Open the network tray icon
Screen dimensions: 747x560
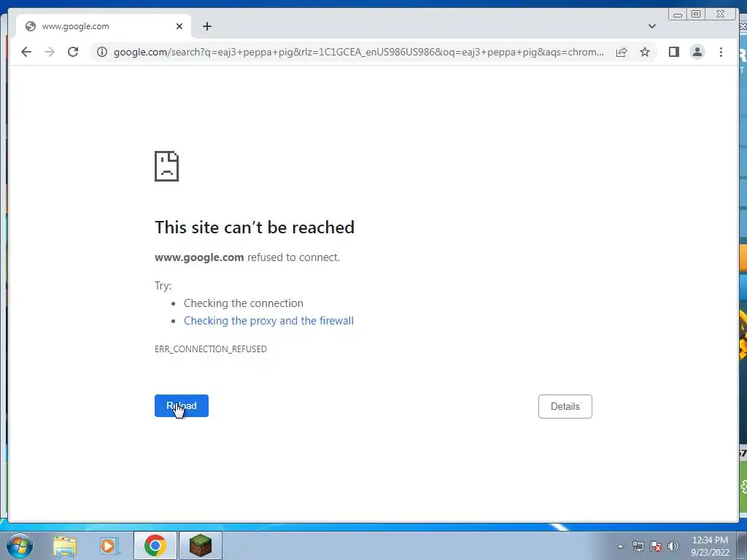tap(638, 546)
